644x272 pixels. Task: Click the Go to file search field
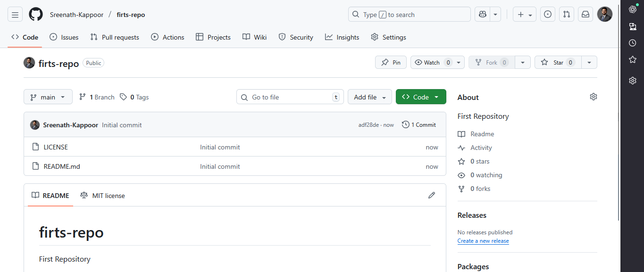290,97
